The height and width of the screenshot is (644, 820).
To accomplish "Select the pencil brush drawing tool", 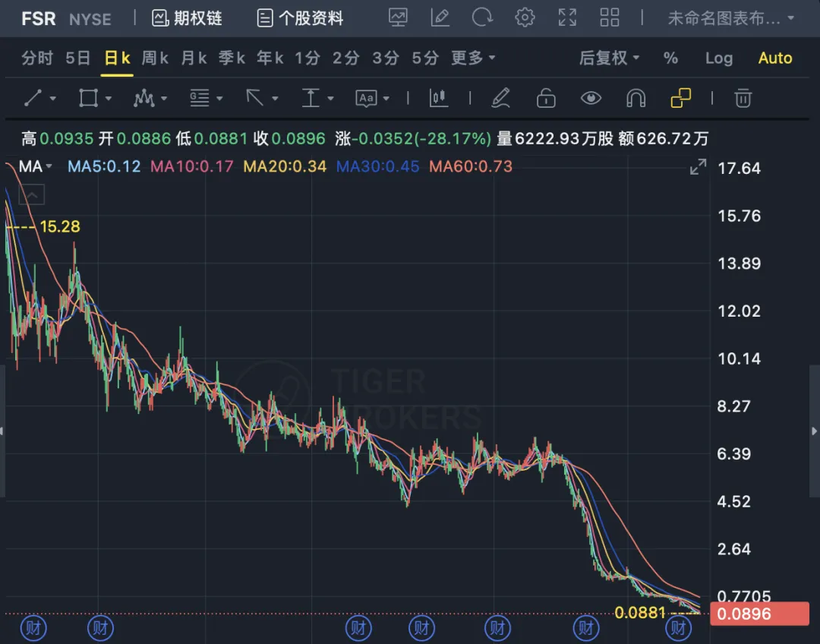I will (x=500, y=98).
